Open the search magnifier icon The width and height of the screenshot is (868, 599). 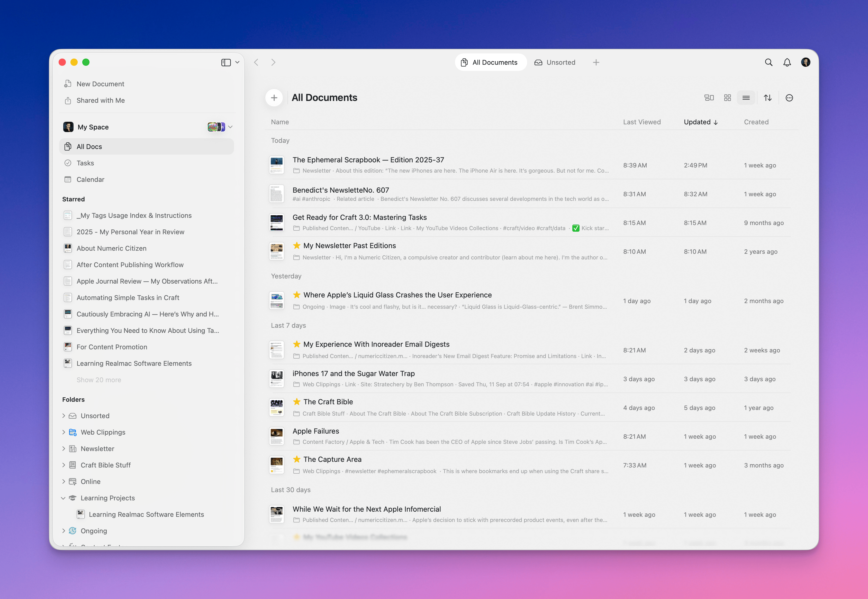[x=768, y=62]
